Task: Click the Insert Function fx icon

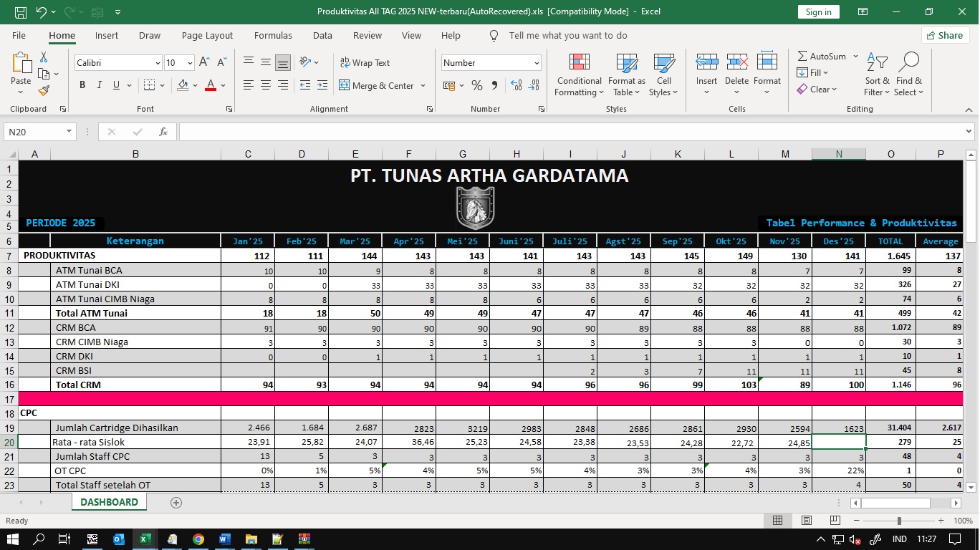Action: pyautogui.click(x=163, y=132)
